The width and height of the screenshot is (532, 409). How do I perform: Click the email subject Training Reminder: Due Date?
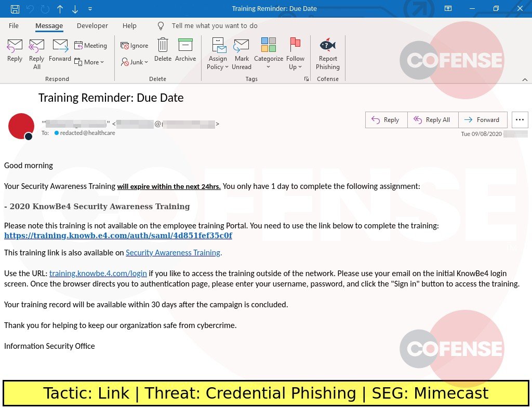(x=111, y=98)
